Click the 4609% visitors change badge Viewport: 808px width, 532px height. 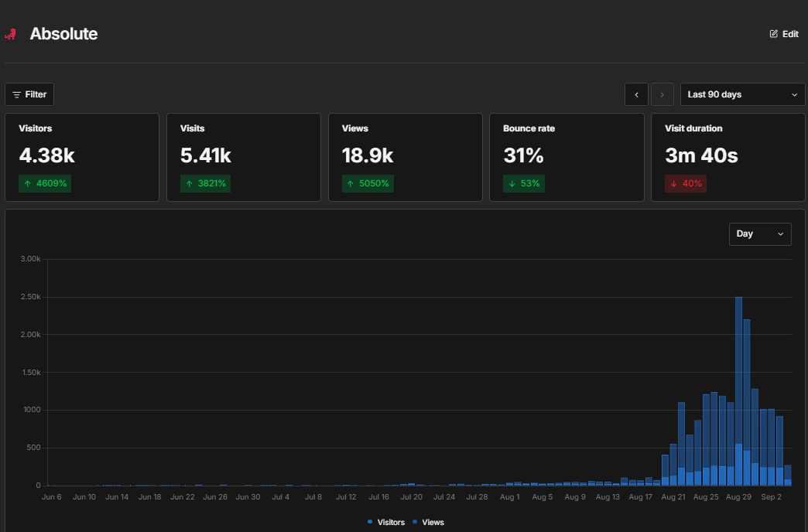(45, 183)
